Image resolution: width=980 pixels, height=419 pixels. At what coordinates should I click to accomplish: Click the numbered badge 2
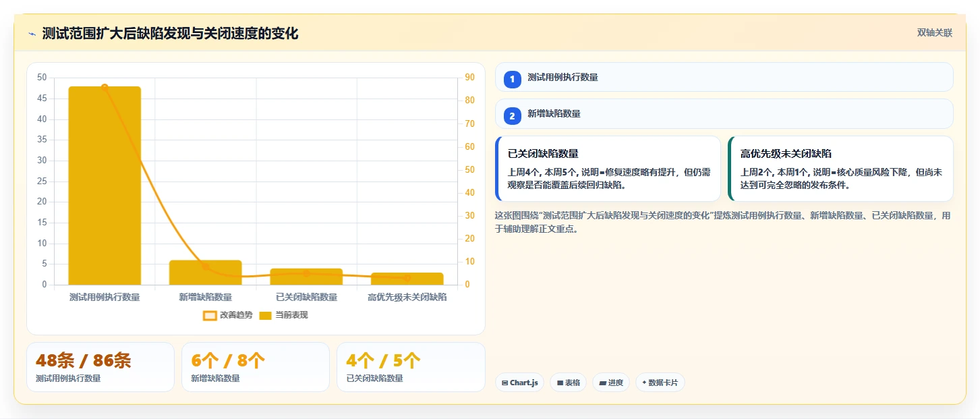512,116
